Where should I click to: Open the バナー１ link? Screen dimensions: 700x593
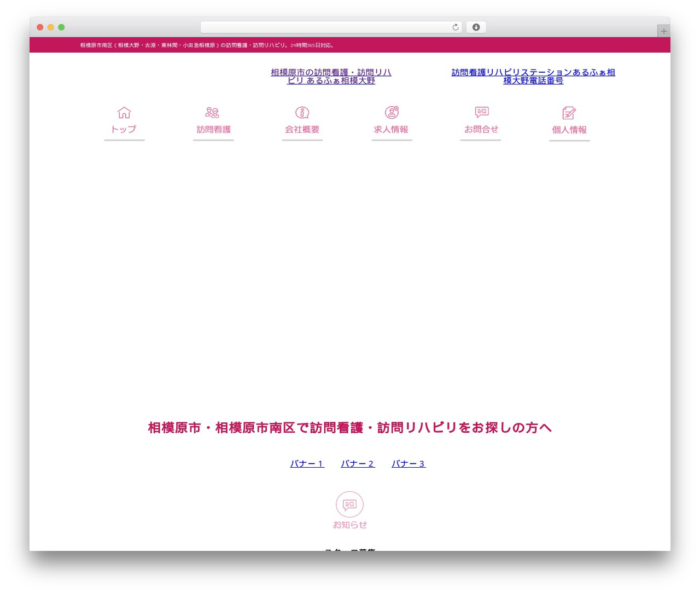pyautogui.click(x=307, y=464)
